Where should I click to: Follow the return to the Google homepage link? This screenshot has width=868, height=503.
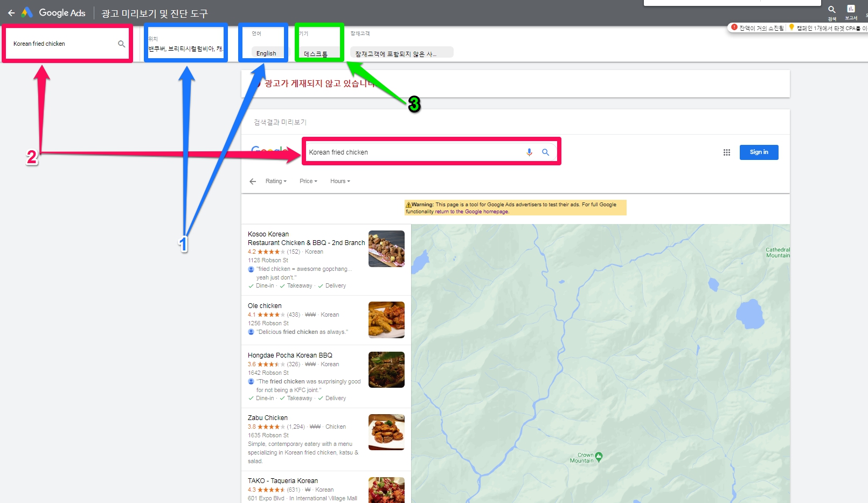pos(471,212)
